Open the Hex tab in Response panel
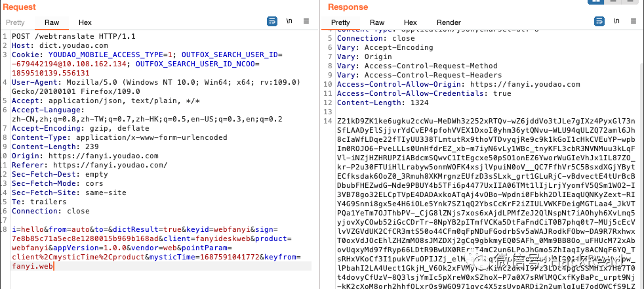Image resolution: width=644 pixels, height=289 pixels. [x=411, y=22]
